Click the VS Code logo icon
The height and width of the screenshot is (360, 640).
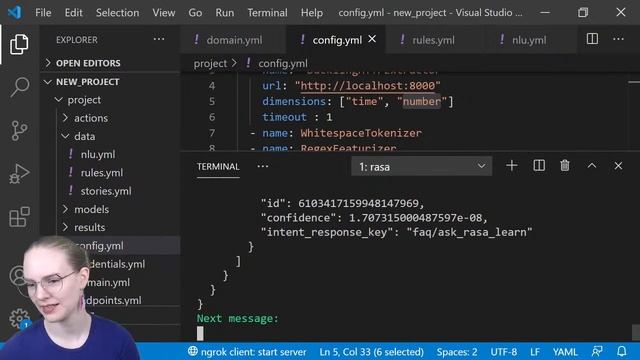tap(15, 12)
